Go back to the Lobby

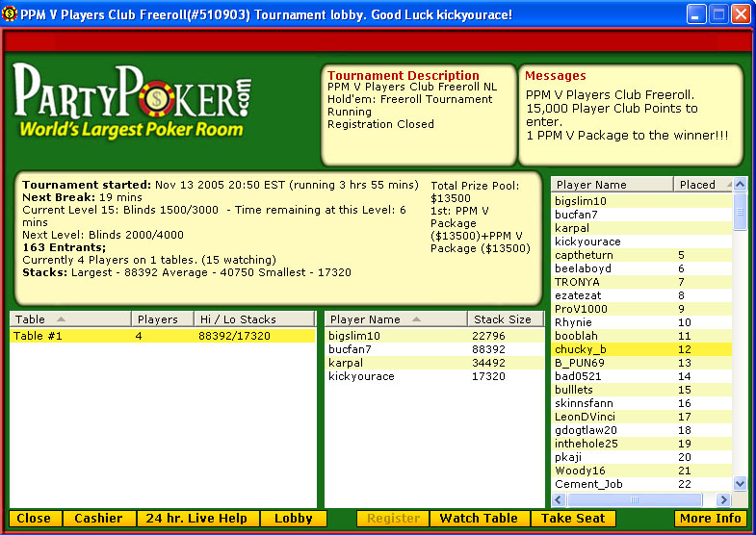[294, 519]
